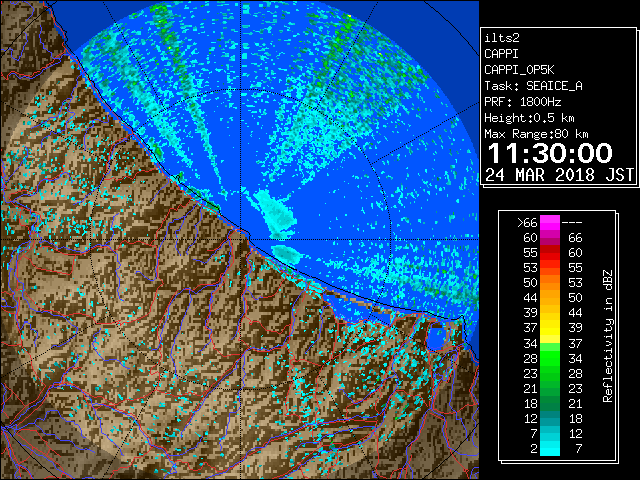640x480 pixels.
Task: Click the 11:30:00 timestamp
Action: coord(550,153)
